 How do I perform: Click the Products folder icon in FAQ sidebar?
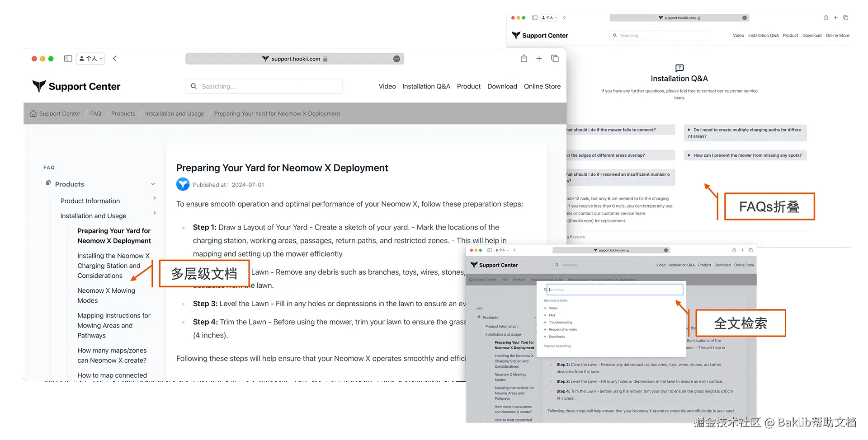pos(48,183)
